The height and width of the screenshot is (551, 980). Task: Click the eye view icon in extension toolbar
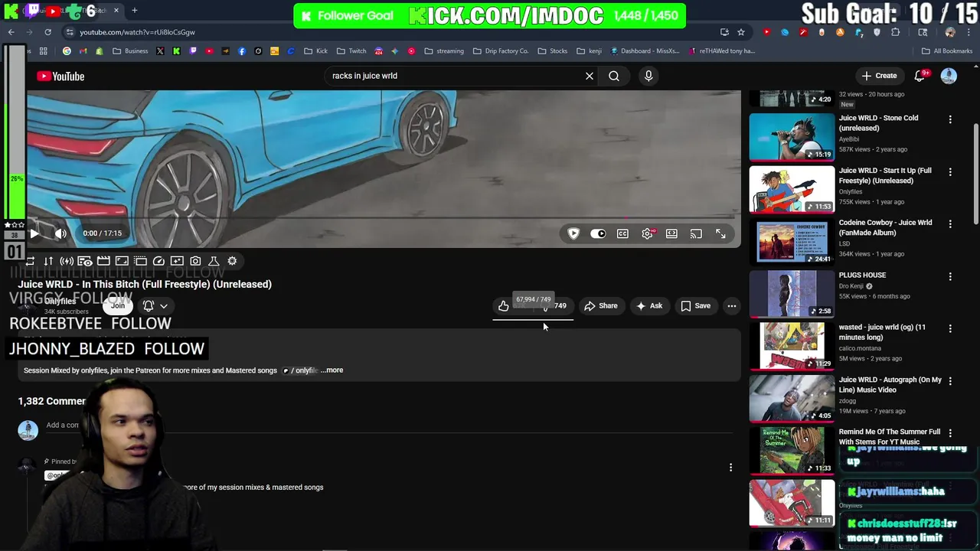[85, 261]
